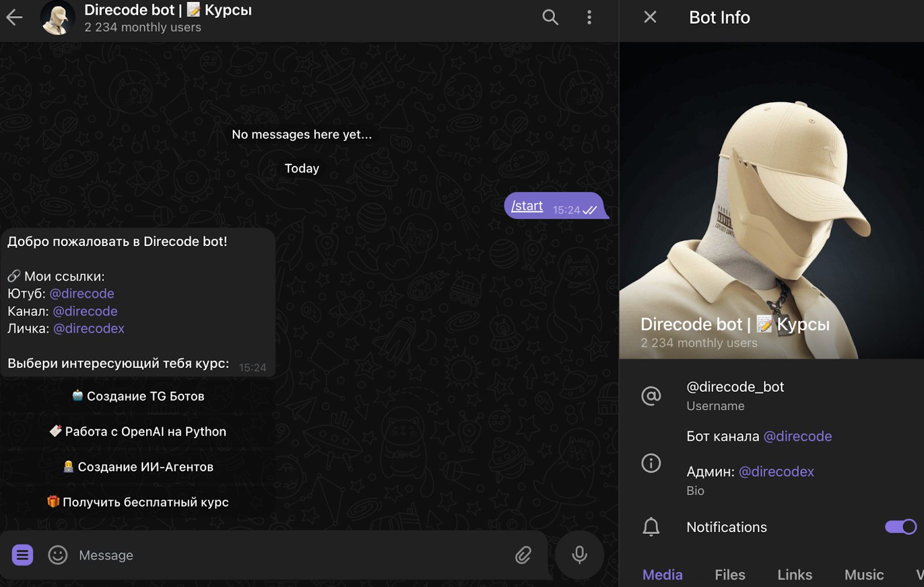Click the Bot Info panel title
This screenshot has width=924, height=587.
click(x=720, y=17)
